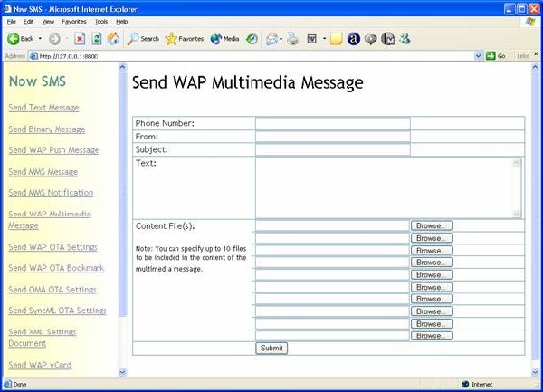
Task: Open the Favorites menu
Action: point(74,22)
